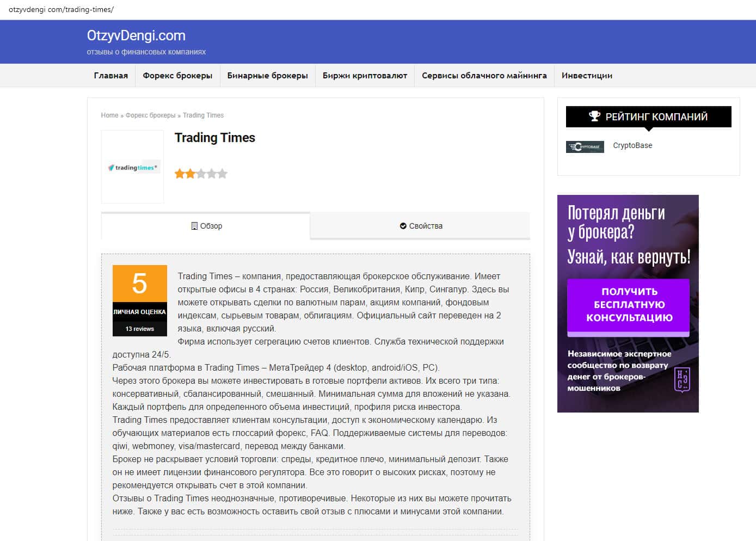This screenshot has height=541, width=756.
Task: Click the star rating under Trading Times
Action: coord(201,174)
